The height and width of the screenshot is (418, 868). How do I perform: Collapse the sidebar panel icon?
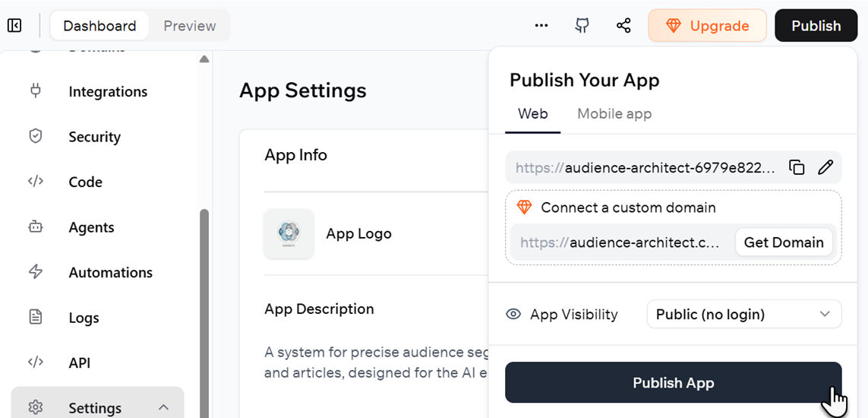[14, 26]
